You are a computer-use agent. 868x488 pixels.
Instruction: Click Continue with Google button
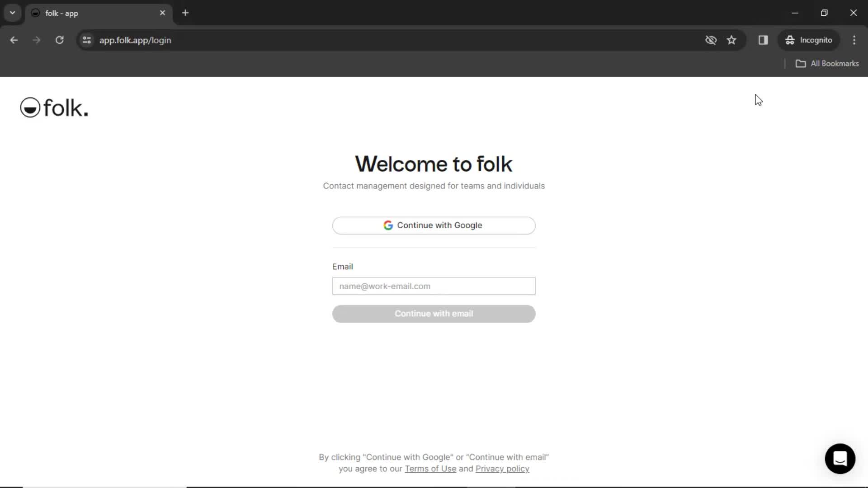(x=434, y=225)
